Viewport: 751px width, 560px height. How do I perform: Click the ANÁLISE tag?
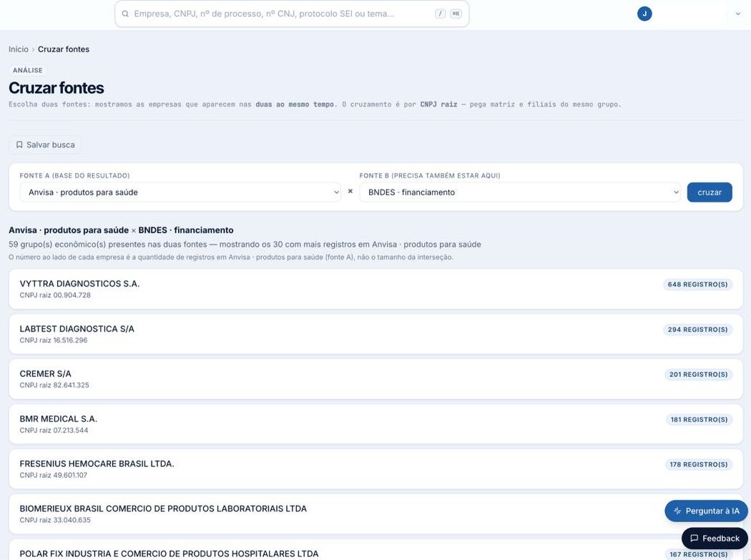click(28, 70)
